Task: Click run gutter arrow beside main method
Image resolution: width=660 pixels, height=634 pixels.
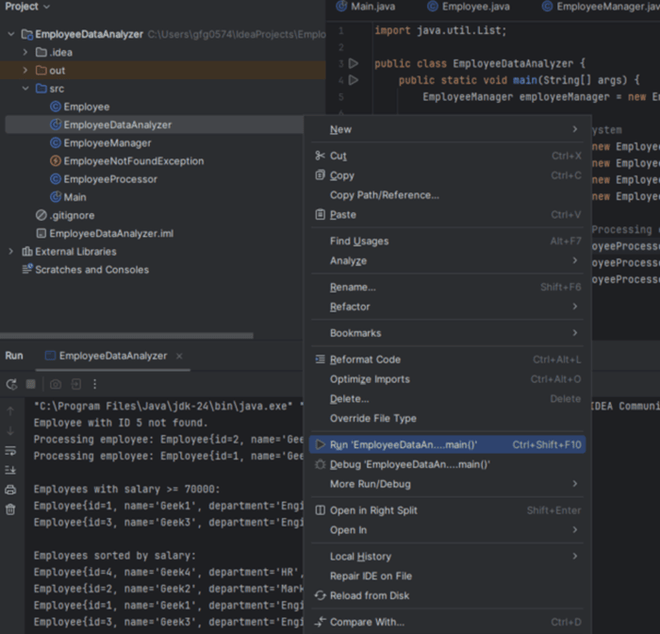Action: coord(353,79)
